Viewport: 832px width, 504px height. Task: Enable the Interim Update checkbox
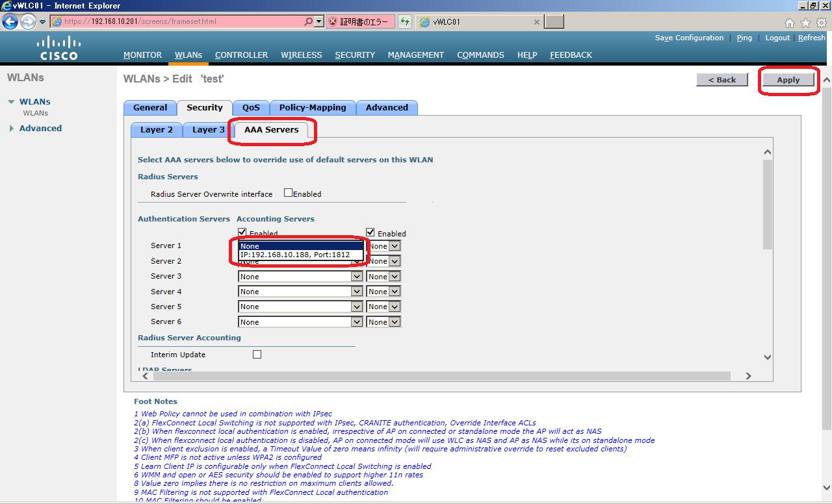click(257, 355)
